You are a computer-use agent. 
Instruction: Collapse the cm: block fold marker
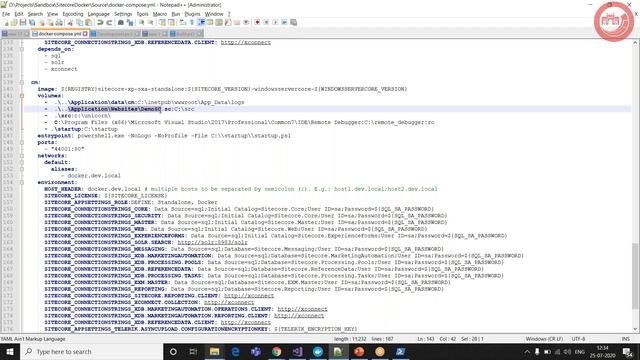(22, 82)
